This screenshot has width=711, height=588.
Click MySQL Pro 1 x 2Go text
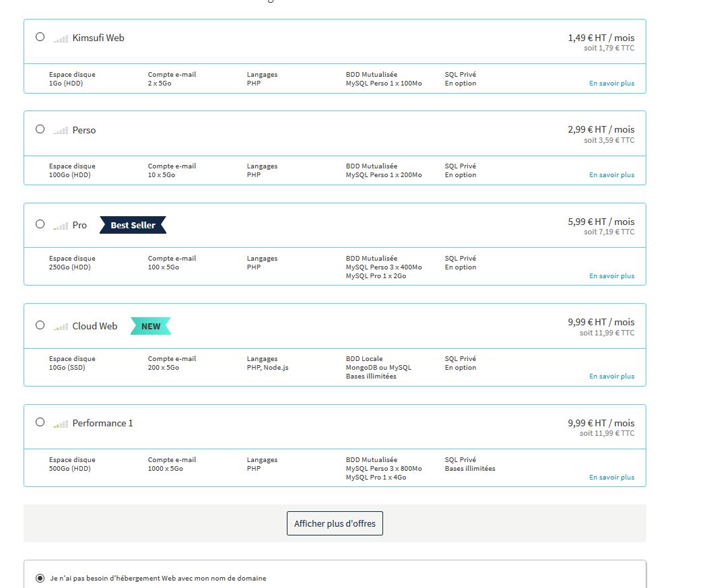click(x=376, y=276)
